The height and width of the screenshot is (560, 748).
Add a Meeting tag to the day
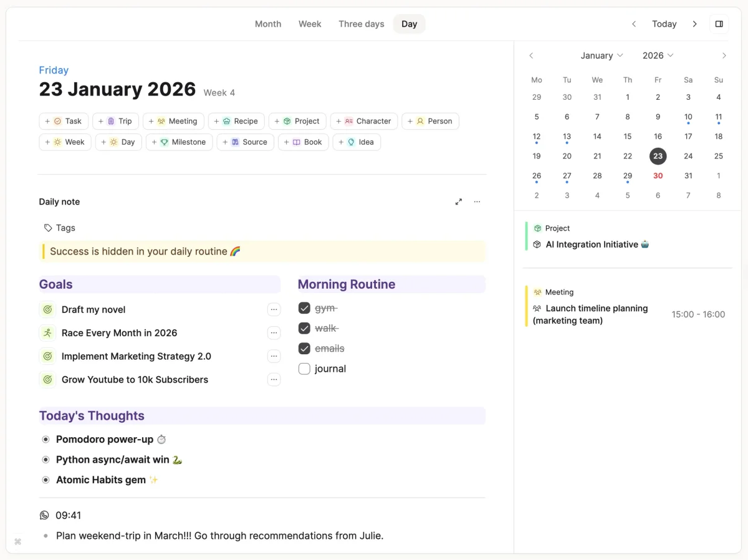click(173, 120)
